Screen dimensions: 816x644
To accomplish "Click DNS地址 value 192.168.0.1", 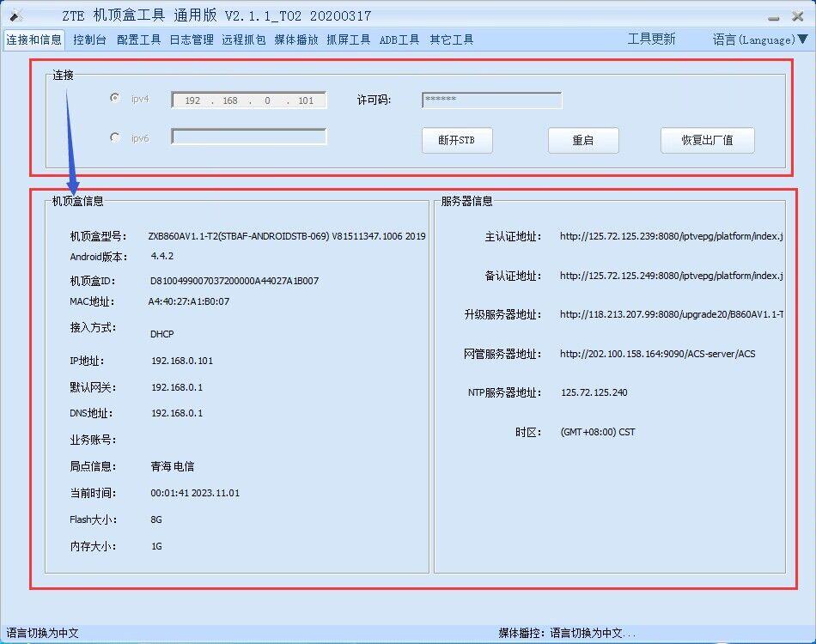I will coord(177,413).
